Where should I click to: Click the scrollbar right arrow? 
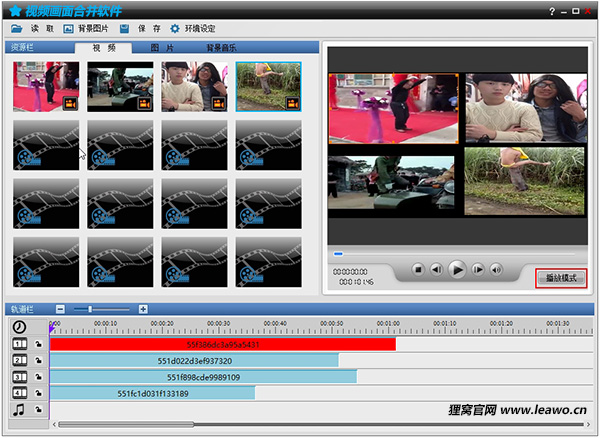coord(588,424)
